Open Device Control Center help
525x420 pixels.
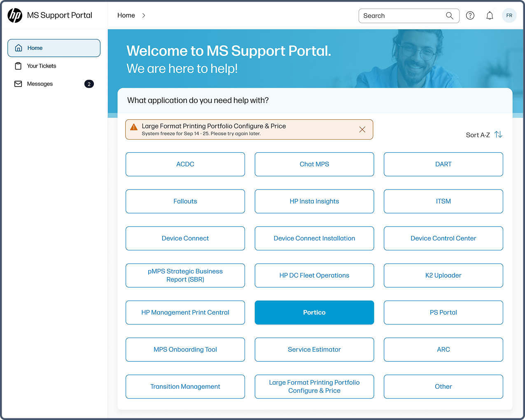tap(443, 238)
